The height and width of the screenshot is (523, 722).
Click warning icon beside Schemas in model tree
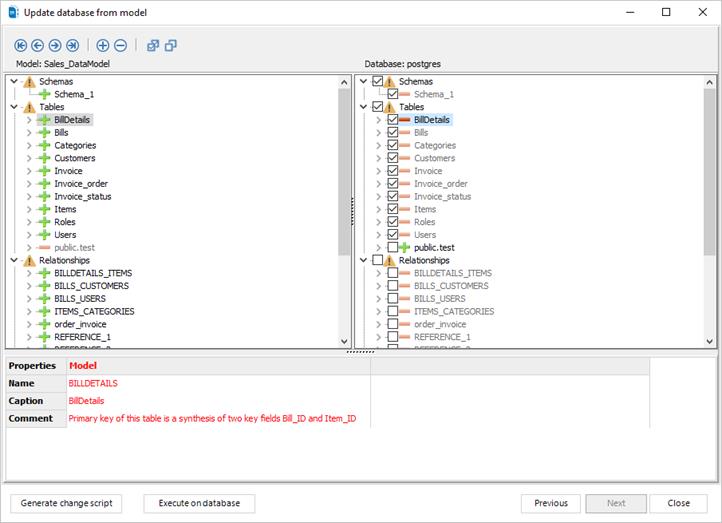click(29, 82)
